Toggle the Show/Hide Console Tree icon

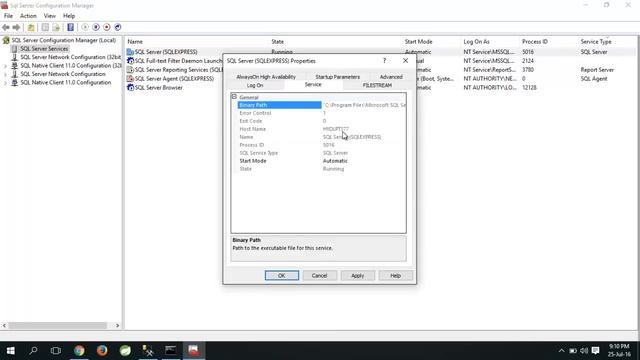[45, 27]
